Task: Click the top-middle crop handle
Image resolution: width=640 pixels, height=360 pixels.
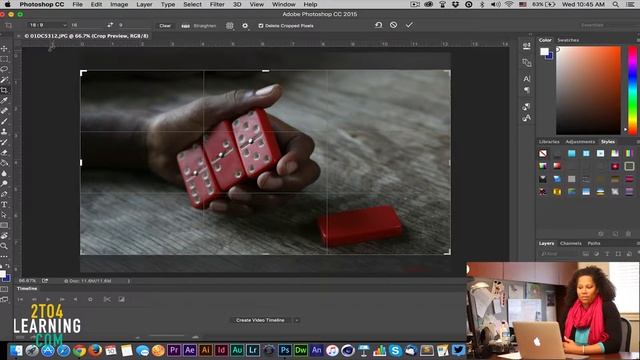Action: coord(265,71)
